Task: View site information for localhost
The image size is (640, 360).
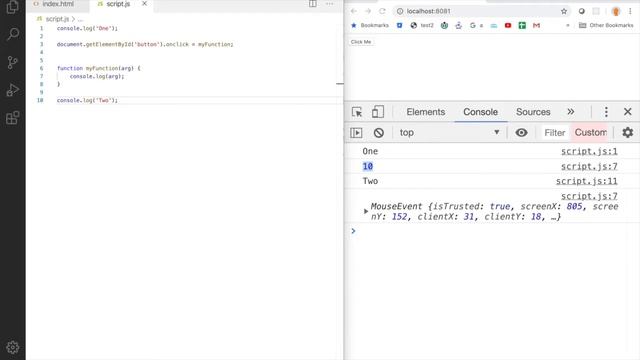Action: tap(400, 11)
